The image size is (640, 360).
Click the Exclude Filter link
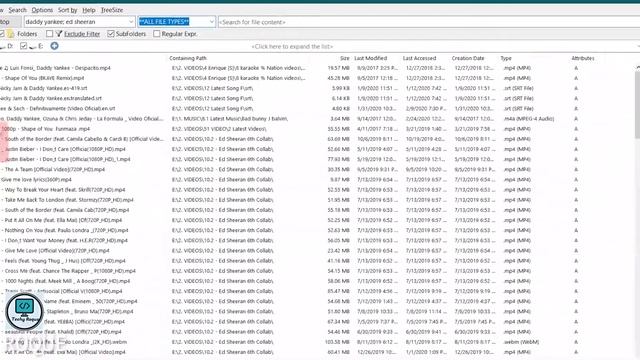[82, 34]
